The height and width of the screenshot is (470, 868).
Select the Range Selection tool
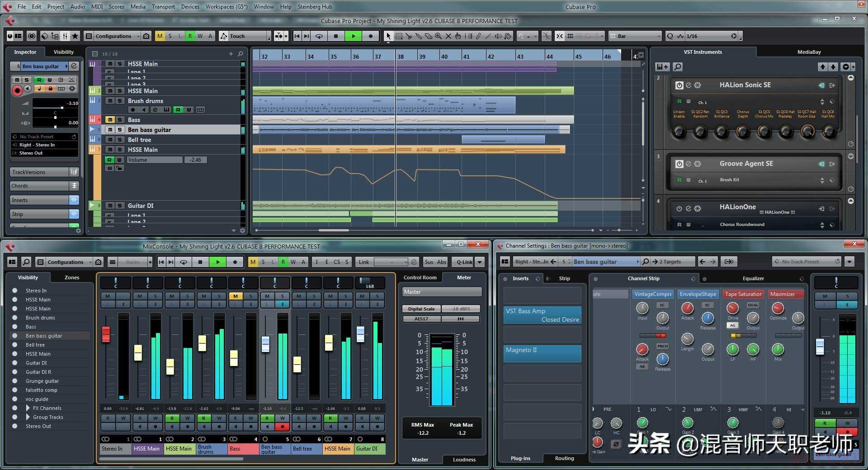click(399, 36)
